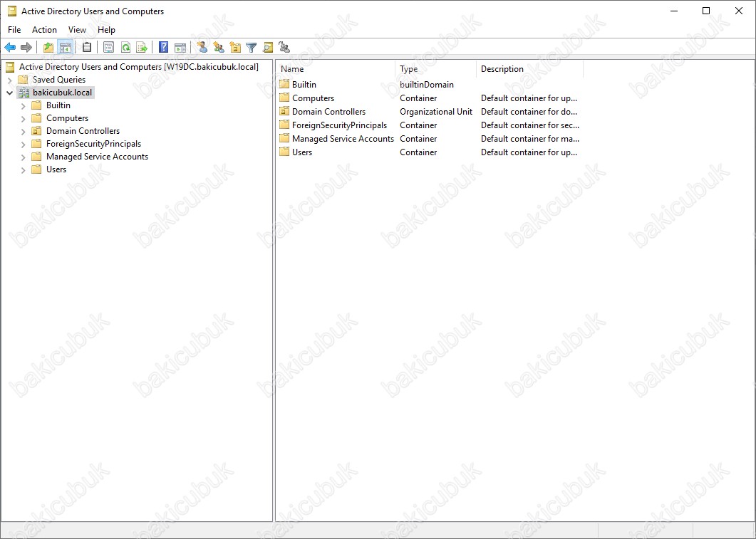Select Managed Service Accounts name in list
756x539 pixels.
[x=343, y=138]
